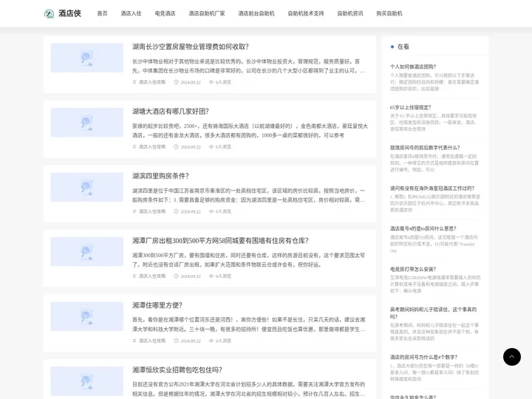
Task: Click the back-to-top arrow button
Action: (x=511, y=357)
